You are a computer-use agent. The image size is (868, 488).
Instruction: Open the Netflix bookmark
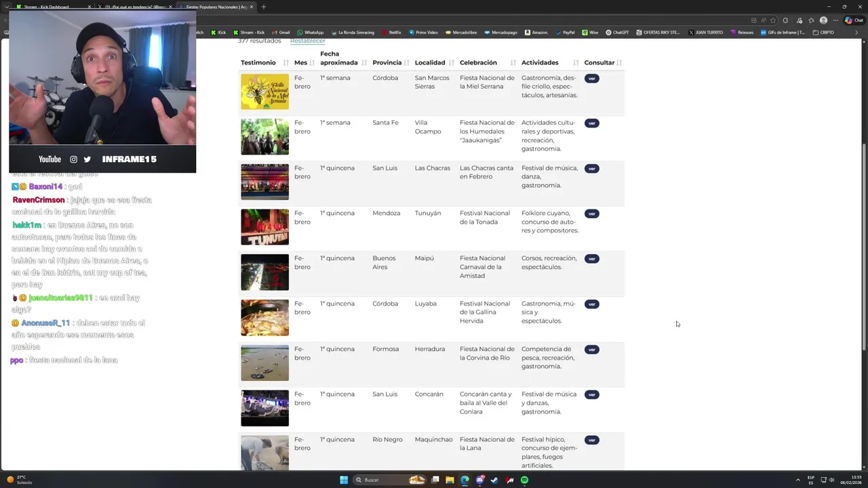[391, 33]
